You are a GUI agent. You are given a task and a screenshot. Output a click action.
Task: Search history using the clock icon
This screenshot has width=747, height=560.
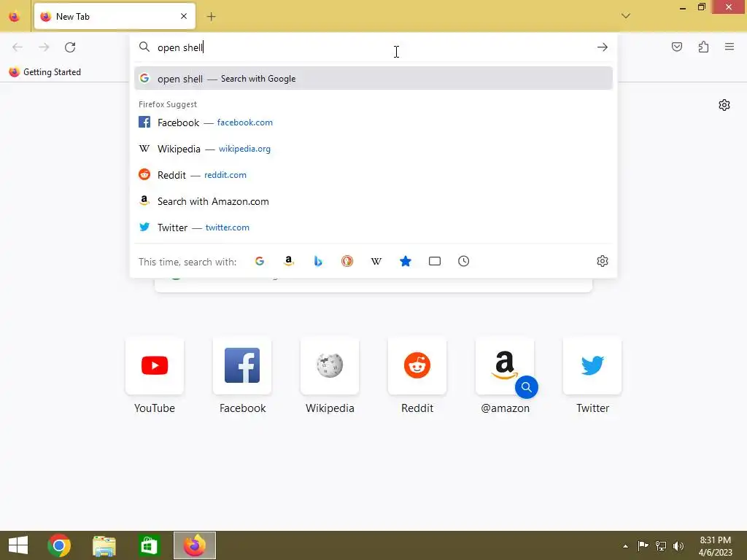coord(463,261)
